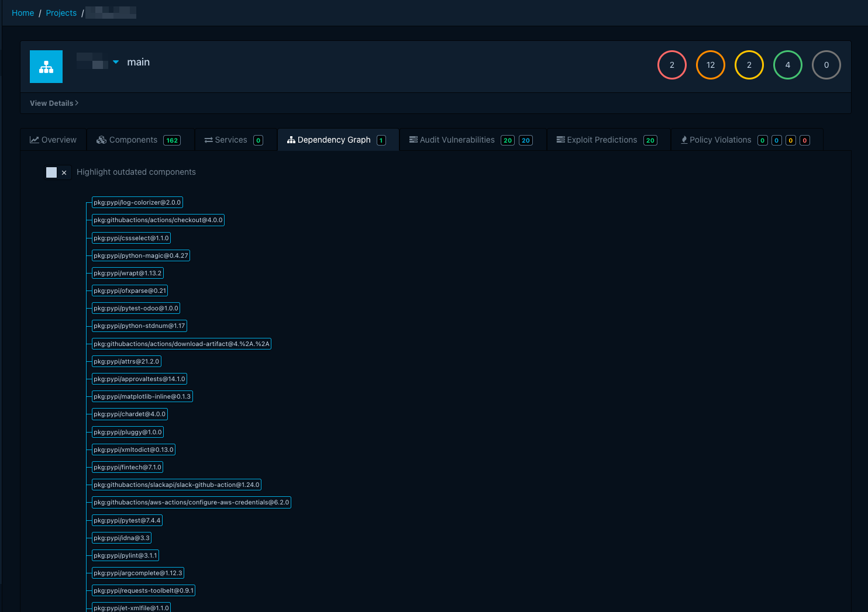Select node pkg:pypi/pluggy@1.0.0

[x=128, y=432]
